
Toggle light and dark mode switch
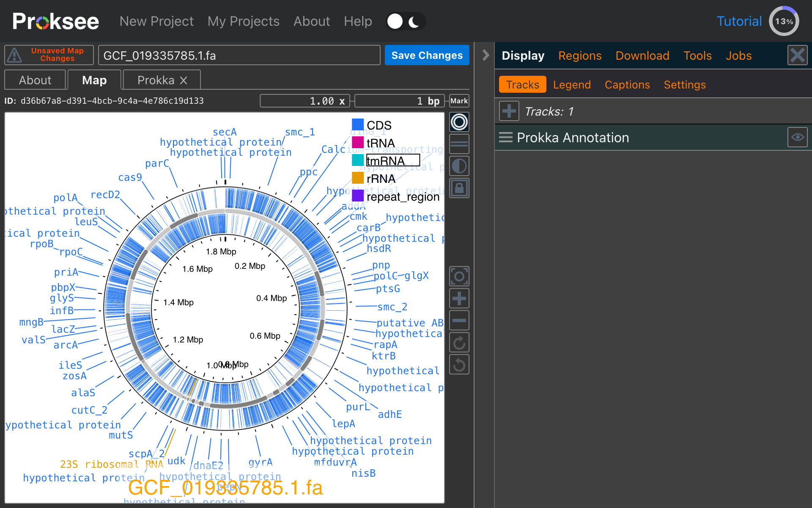tap(405, 22)
